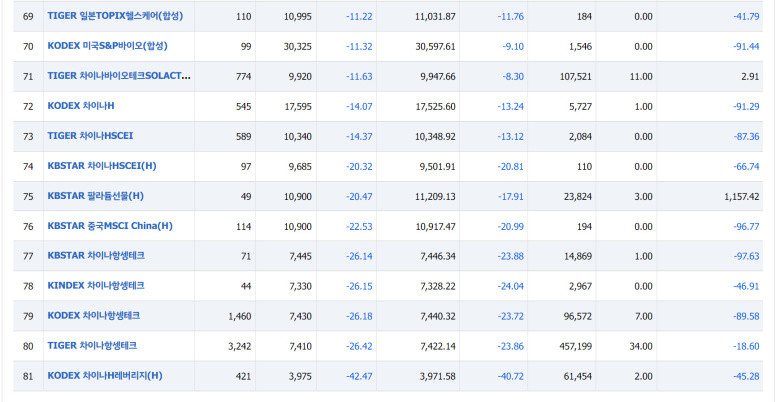Open KBSTAR 팔라듐선물(H) link
The width and height of the screenshot is (780, 402).
point(96,196)
